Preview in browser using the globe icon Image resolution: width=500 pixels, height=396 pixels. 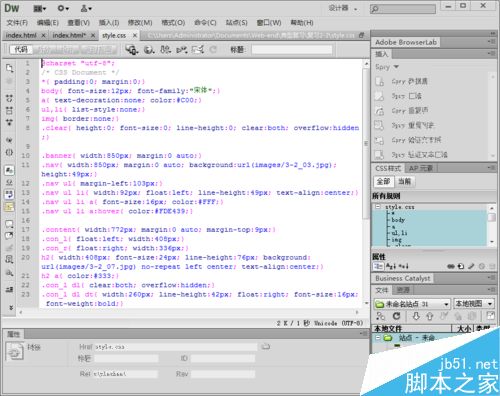[149, 50]
